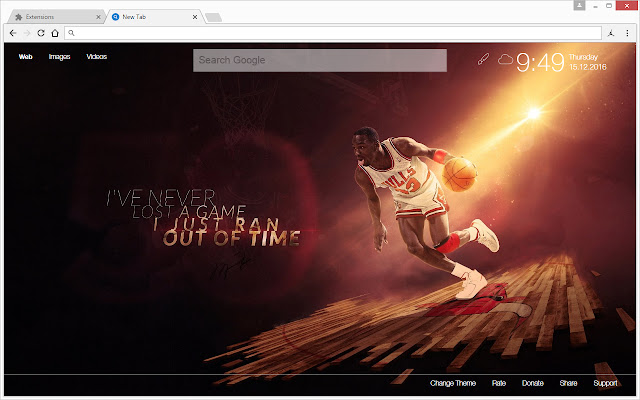Screen dimensions: 640x400
Task: Switch search to Videos
Action: coord(96,57)
